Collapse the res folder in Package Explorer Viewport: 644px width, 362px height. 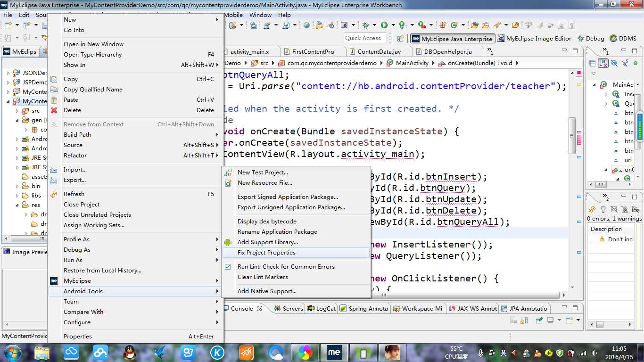tap(17, 205)
